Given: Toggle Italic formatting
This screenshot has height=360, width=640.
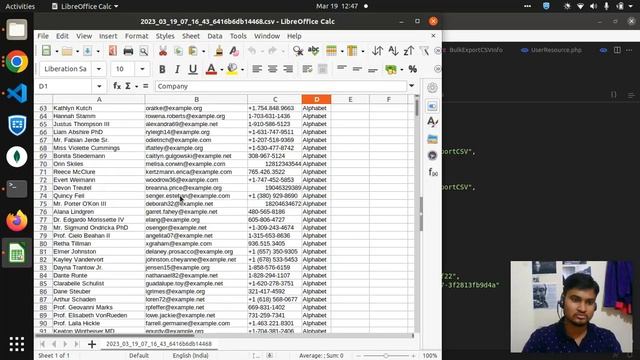Looking at the screenshot, I should pyautogui.click(x=177, y=69).
